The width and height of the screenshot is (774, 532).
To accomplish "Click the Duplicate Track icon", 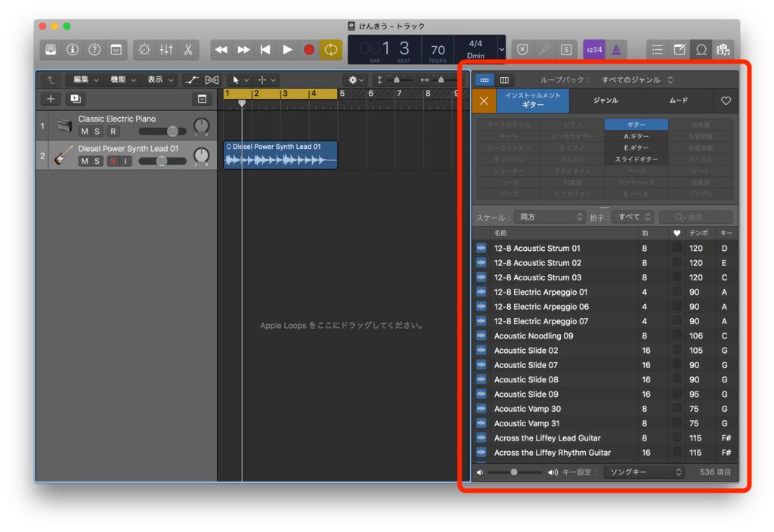I will (75, 99).
